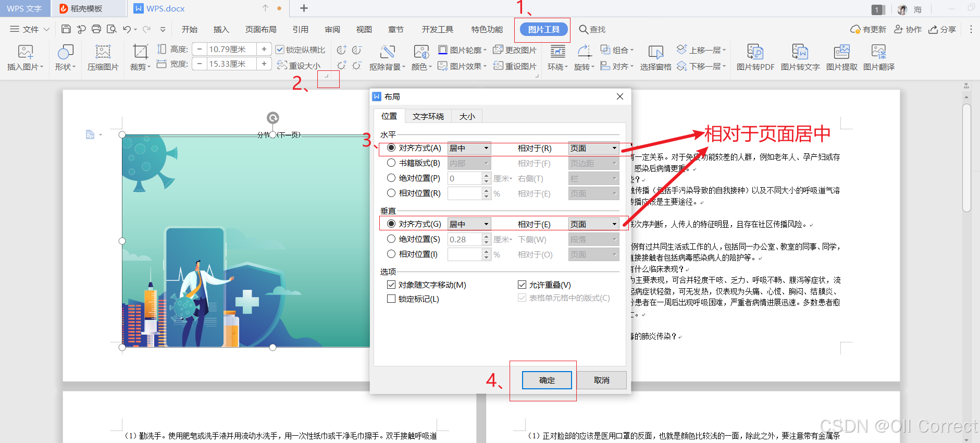The height and width of the screenshot is (443, 980).
Task: Select vertical 相对位置(I) radio button
Action: [x=391, y=254]
